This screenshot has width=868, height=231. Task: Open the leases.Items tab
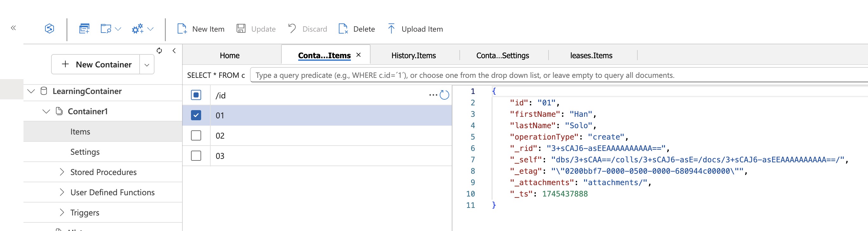(591, 55)
